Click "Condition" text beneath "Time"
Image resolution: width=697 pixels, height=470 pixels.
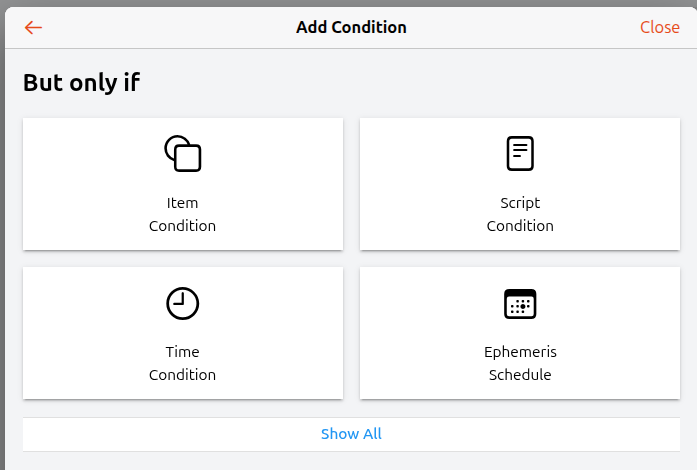point(183,375)
